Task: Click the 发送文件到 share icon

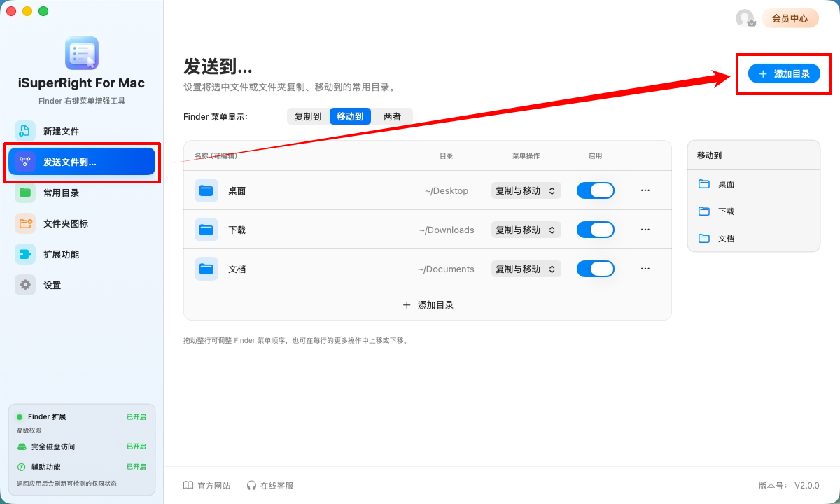Action: click(x=25, y=162)
